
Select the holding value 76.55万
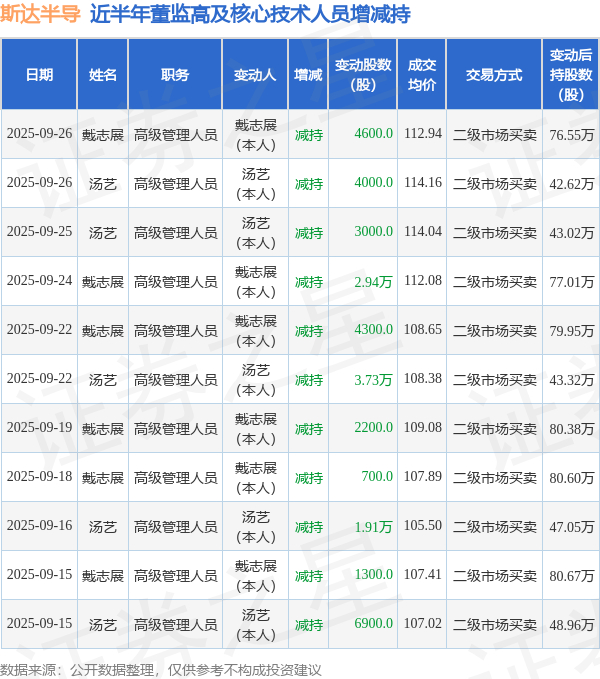[571, 135]
